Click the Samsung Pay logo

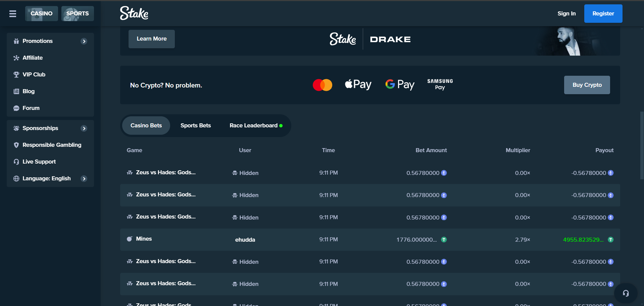440,84
